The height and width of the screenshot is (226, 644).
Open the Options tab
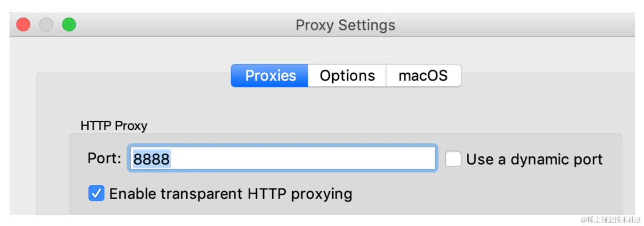point(347,76)
